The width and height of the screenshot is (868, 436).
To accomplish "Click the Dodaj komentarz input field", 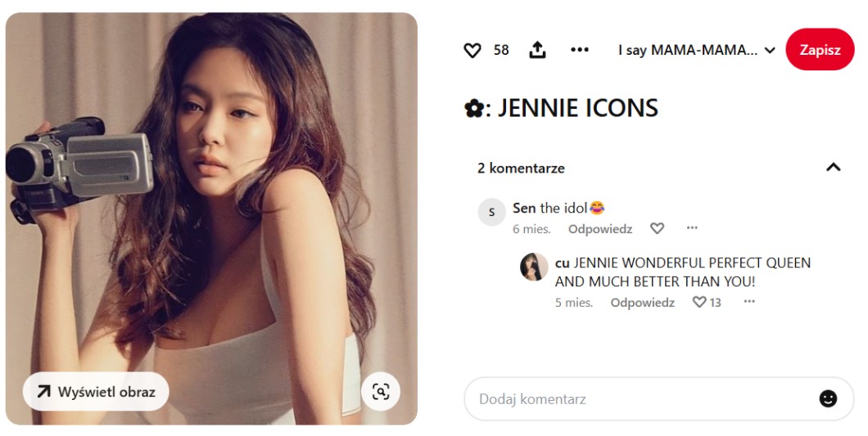I will pyautogui.click(x=639, y=399).
